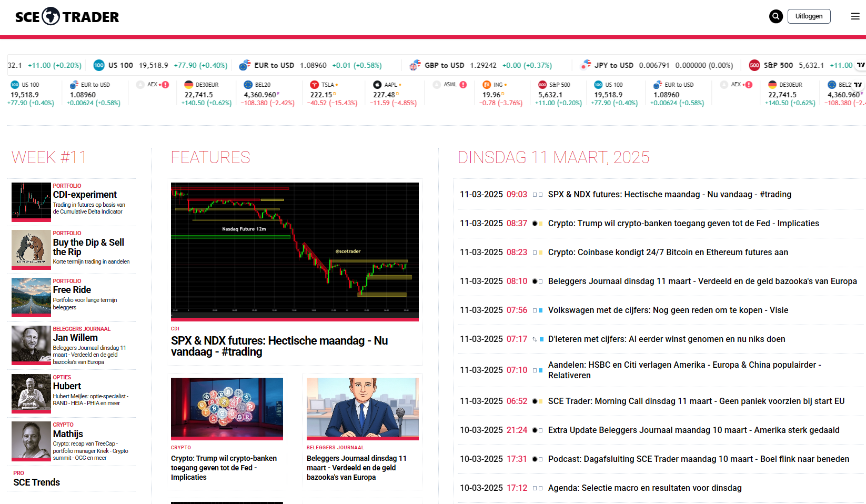The height and width of the screenshot is (504, 866).
Task: Open the Extra Update Beleggers Journaal headline
Action: click(x=694, y=430)
